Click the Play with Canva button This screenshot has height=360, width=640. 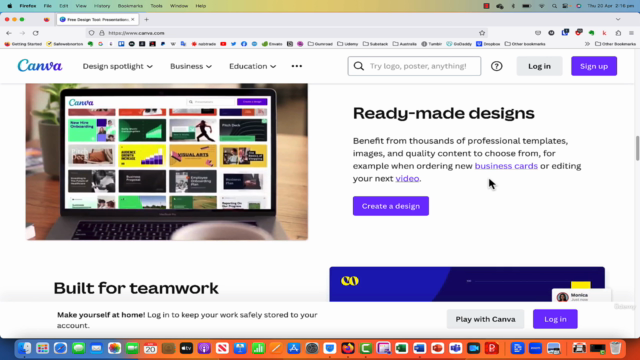[485, 319]
